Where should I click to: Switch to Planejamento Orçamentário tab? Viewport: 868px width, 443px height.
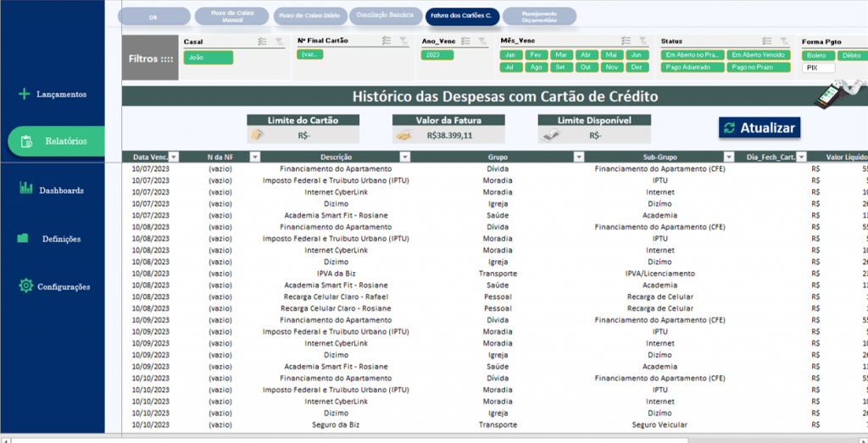(539, 16)
